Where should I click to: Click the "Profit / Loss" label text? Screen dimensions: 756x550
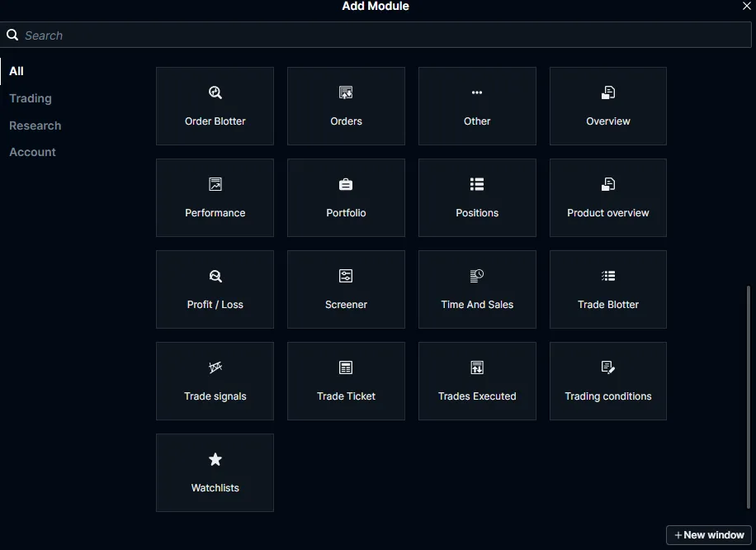tap(215, 305)
